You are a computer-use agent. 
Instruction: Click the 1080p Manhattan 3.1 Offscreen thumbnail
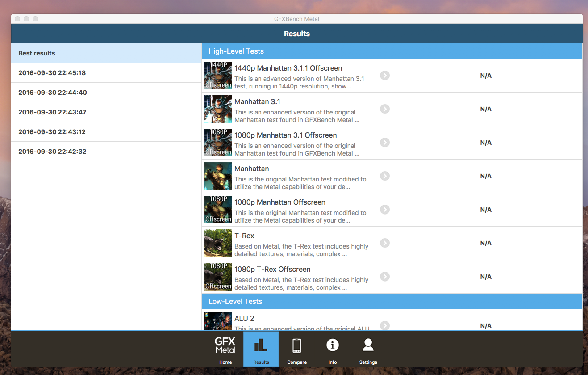[x=218, y=143]
